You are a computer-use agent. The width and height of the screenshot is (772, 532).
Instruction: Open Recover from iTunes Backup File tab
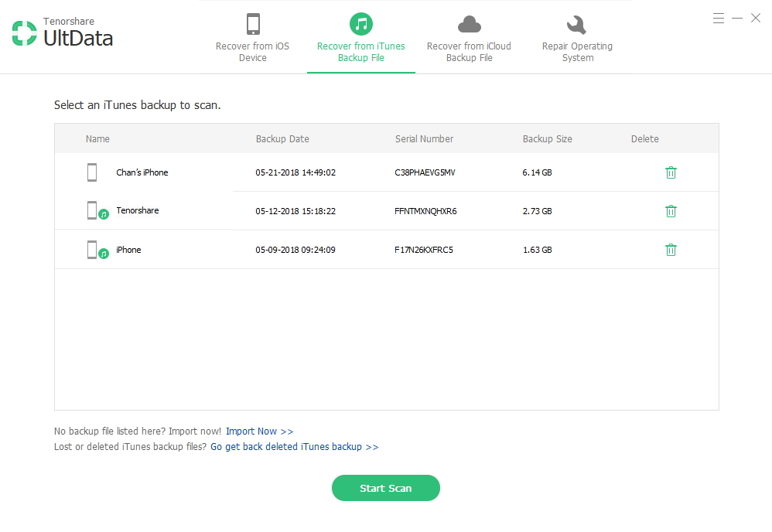[x=361, y=37]
